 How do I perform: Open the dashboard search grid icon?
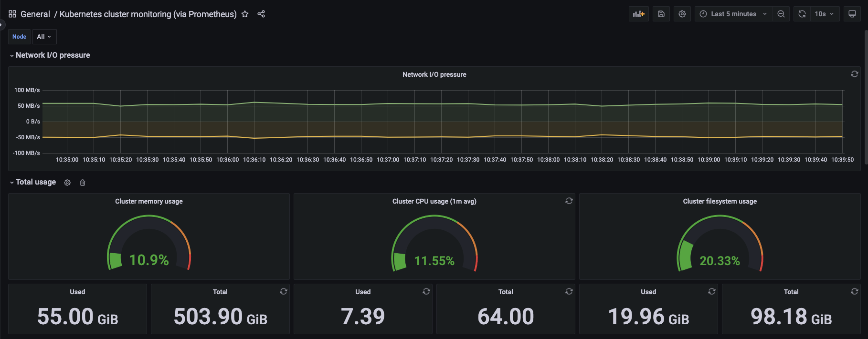point(12,14)
